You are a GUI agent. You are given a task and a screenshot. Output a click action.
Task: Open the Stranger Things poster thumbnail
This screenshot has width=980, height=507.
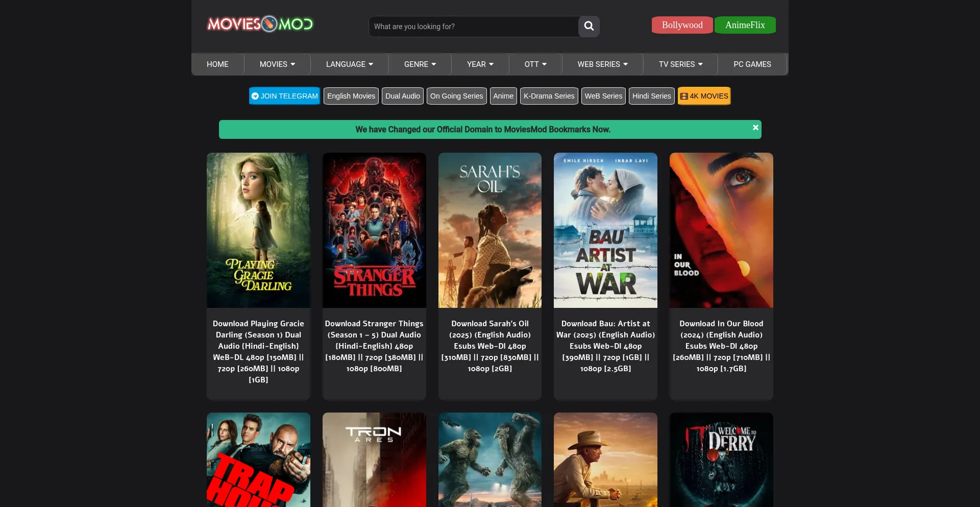tap(374, 230)
